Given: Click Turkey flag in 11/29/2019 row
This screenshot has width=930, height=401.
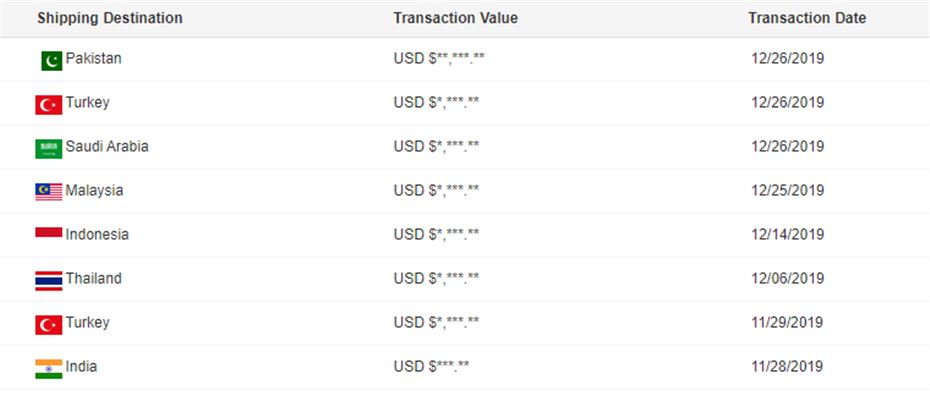Looking at the screenshot, I should (x=49, y=325).
